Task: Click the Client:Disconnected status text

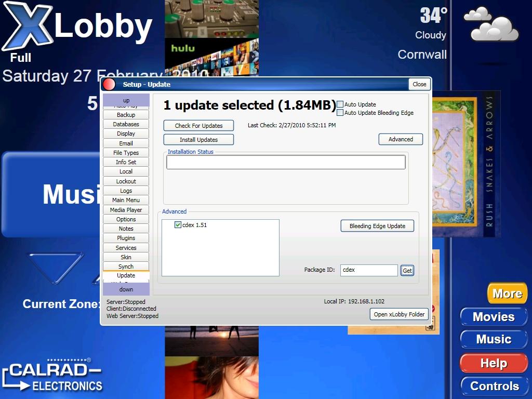Action: (131, 309)
